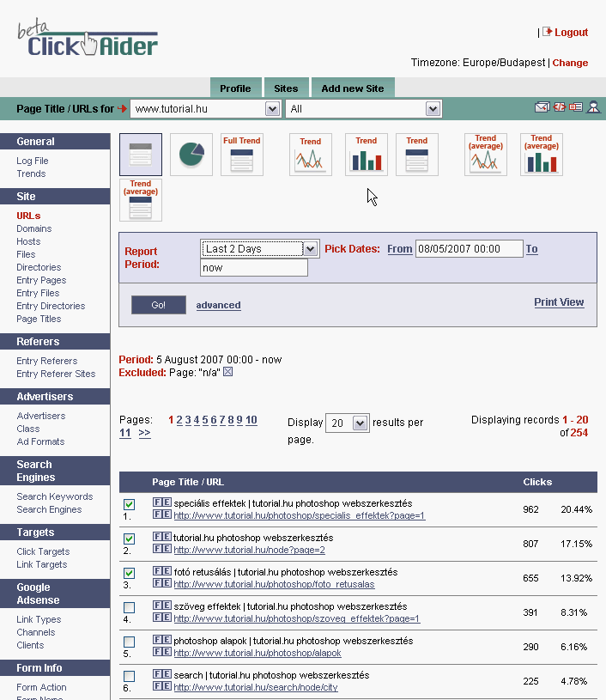Open the www.tutorial.hu site dropdown
The height and width of the screenshot is (700, 606).
[x=272, y=109]
